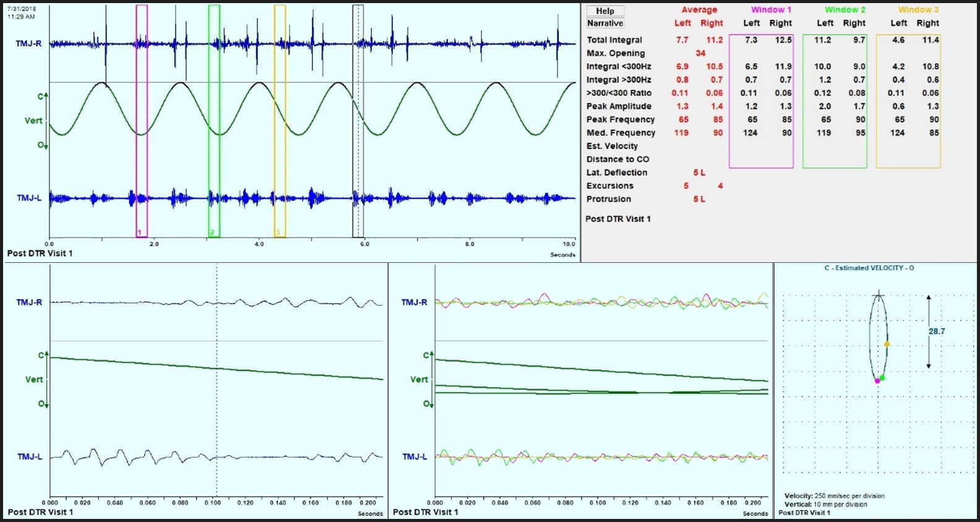Viewport: 980px width, 522px height.
Task: Click the Total Integral row label
Action: pos(614,40)
